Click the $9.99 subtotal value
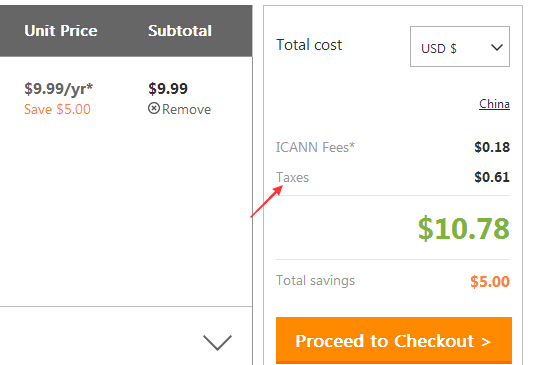This screenshot has height=365, width=553. click(x=168, y=89)
